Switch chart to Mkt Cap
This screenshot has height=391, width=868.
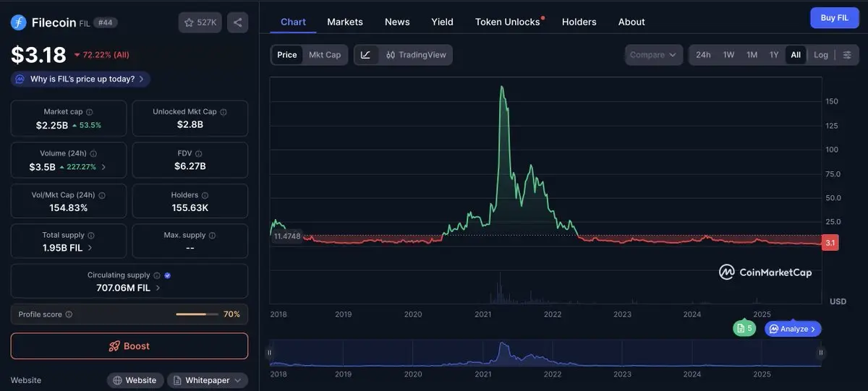(x=325, y=55)
